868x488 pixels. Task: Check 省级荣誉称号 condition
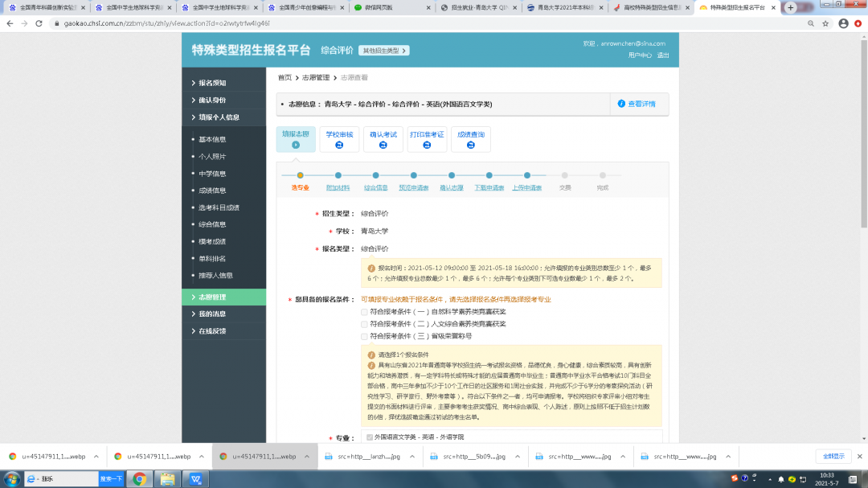365,336
